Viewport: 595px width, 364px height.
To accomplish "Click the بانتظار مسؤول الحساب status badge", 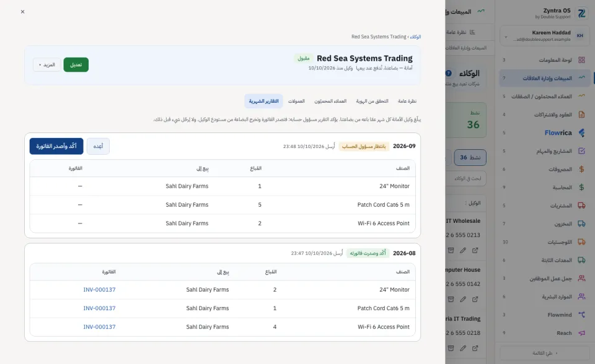I will click(364, 146).
